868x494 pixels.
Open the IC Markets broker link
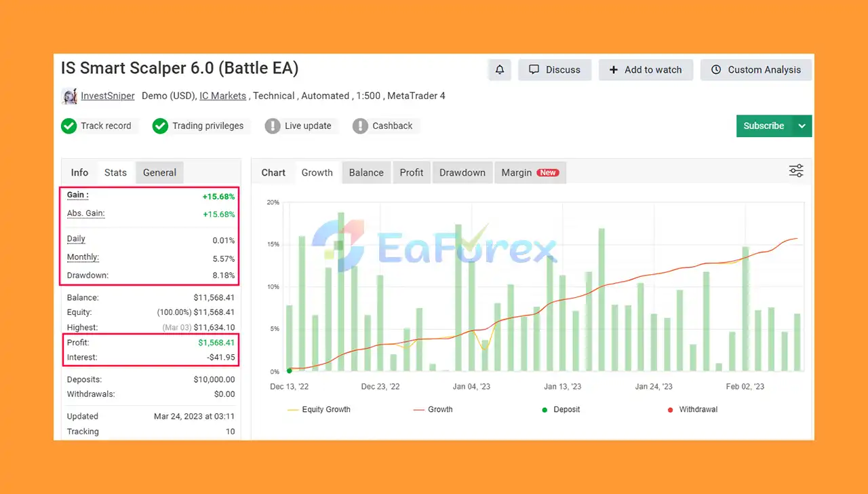point(222,96)
